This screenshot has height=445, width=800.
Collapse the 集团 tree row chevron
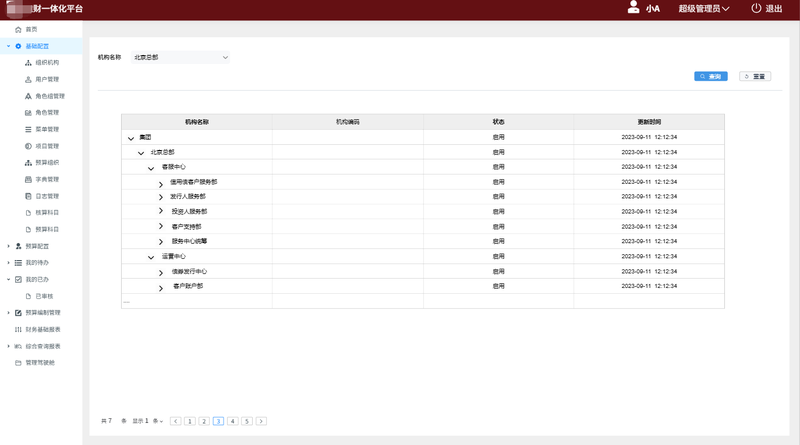[x=131, y=138]
